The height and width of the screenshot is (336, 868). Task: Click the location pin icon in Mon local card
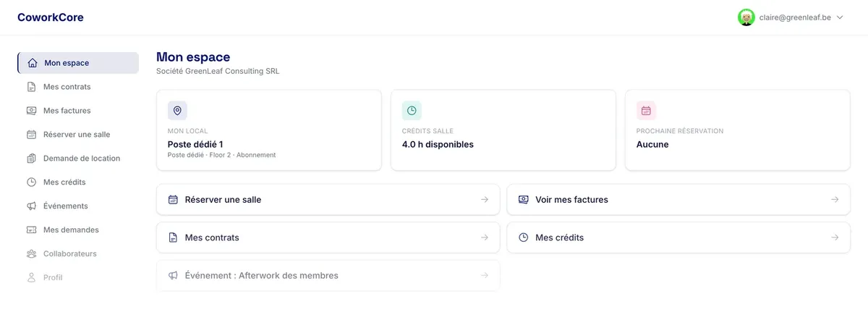pyautogui.click(x=177, y=111)
